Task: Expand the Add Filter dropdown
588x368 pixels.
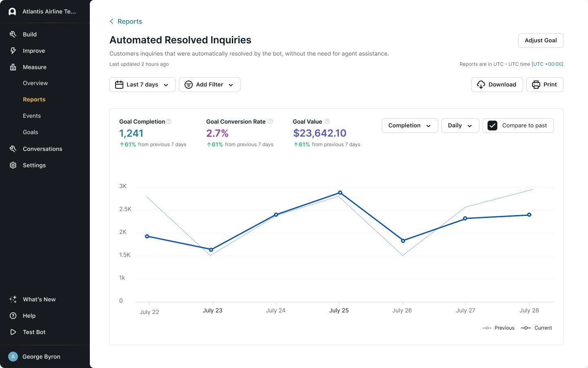Action: pos(209,85)
